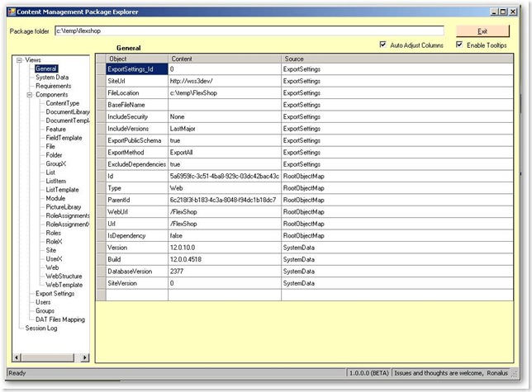Select DocumentTemplate component
This screenshot has width=532, height=392.
[68, 120]
